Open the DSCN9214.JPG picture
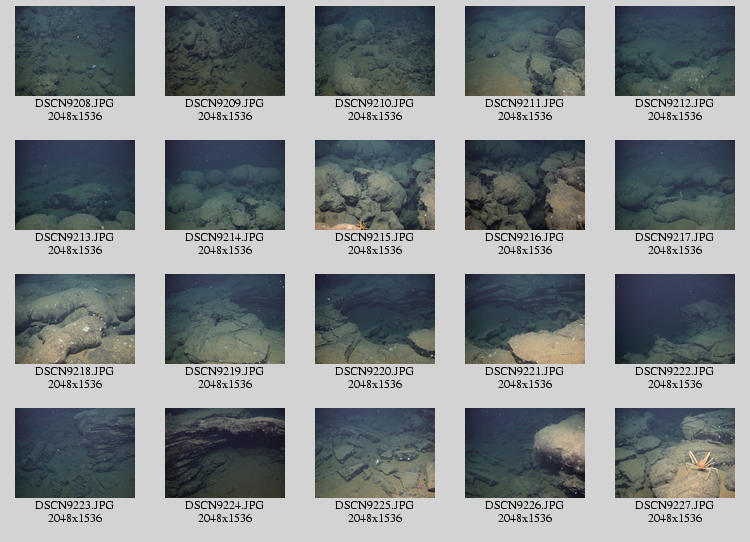Screen dimensions: 750x542 point(225,185)
